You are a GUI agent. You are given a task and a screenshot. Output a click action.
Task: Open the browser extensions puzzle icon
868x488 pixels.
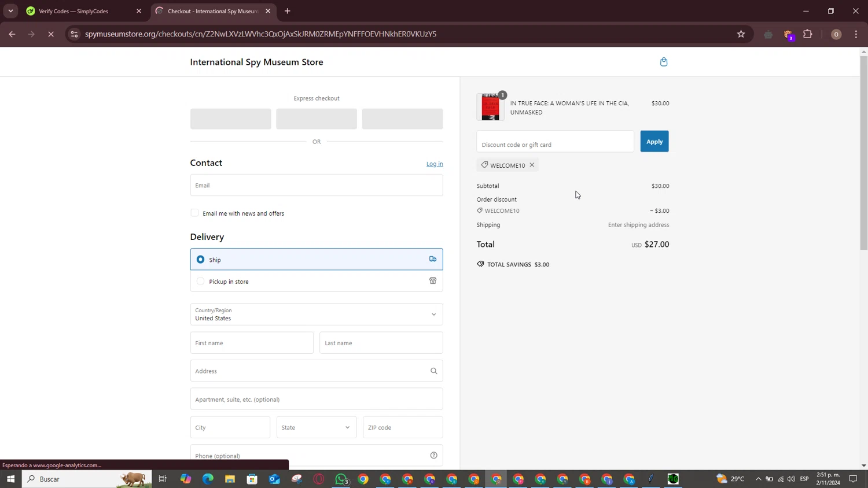point(808,34)
